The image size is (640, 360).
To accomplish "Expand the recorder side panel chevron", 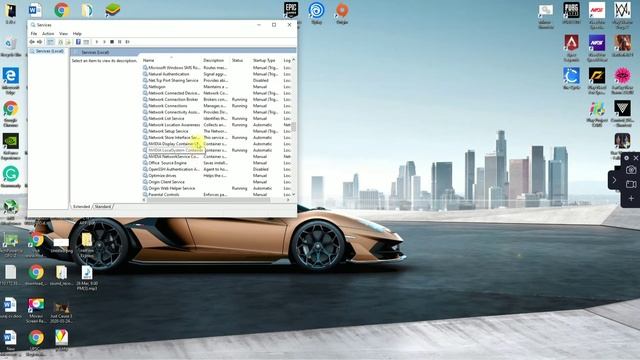I will [x=614, y=180].
